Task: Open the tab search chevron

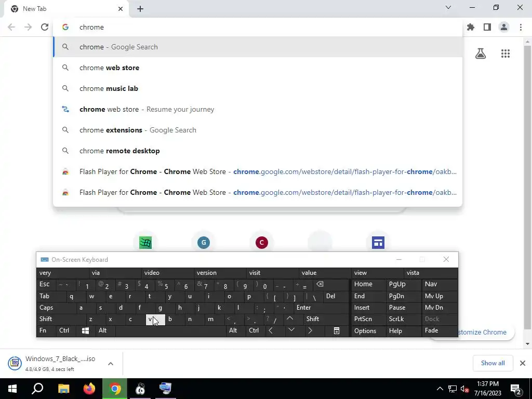Action: click(448, 7)
